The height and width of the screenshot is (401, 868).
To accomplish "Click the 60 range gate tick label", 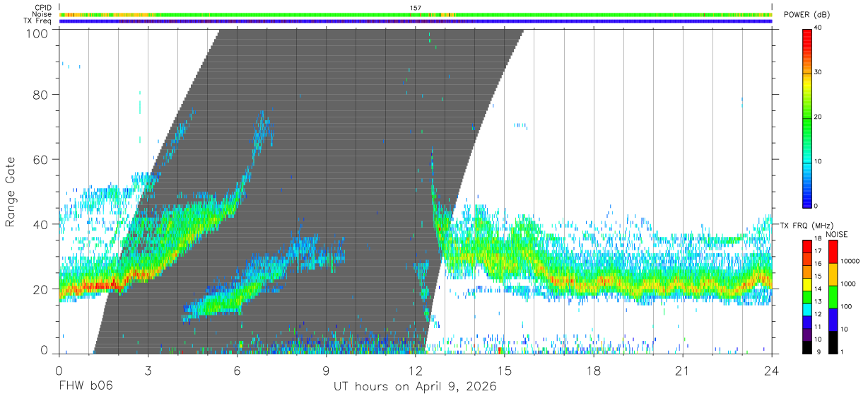I will click(x=41, y=159).
